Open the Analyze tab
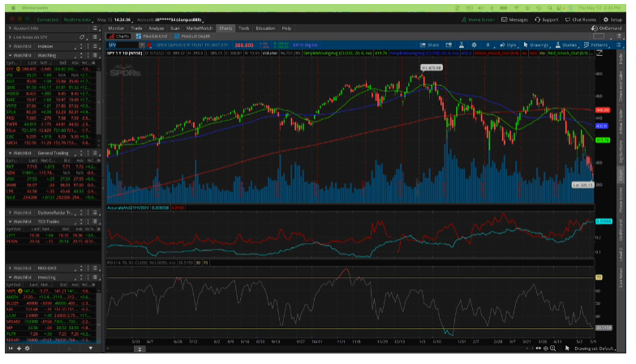 point(156,28)
